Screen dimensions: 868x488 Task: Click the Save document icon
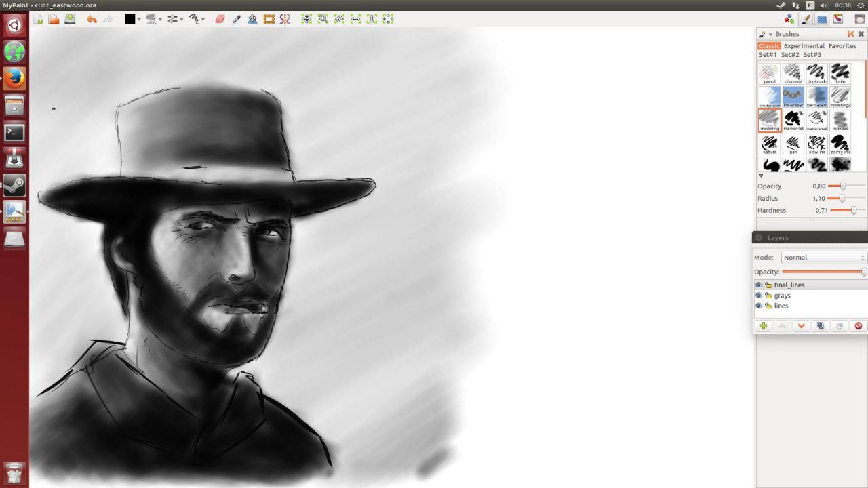tap(70, 19)
